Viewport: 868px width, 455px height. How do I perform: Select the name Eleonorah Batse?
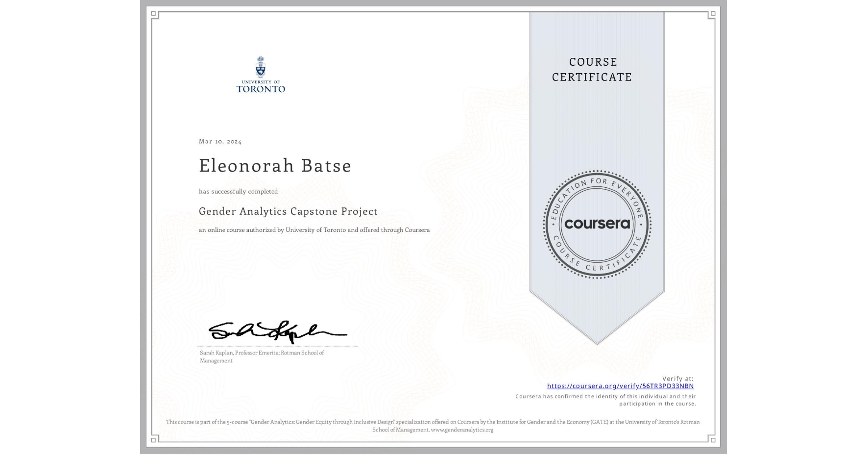(x=275, y=166)
